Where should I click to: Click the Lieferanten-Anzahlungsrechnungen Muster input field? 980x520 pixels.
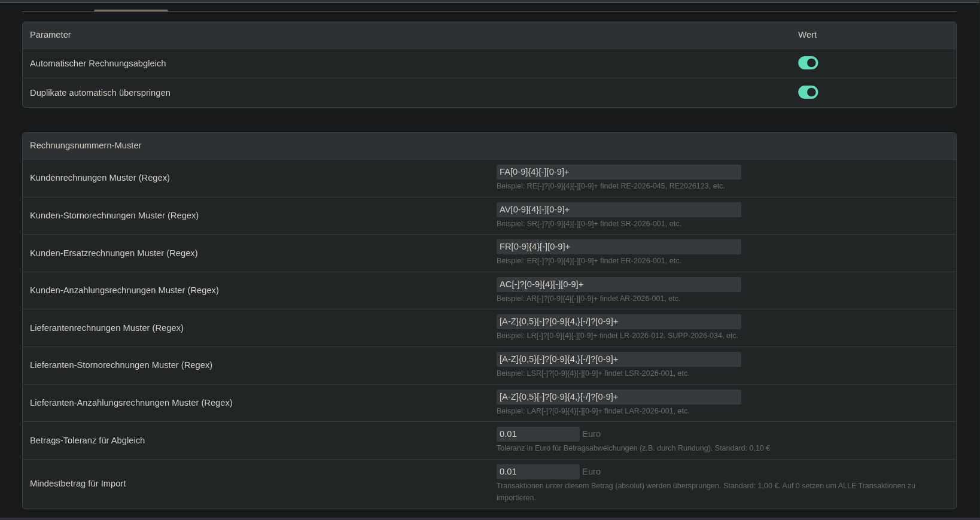618,397
